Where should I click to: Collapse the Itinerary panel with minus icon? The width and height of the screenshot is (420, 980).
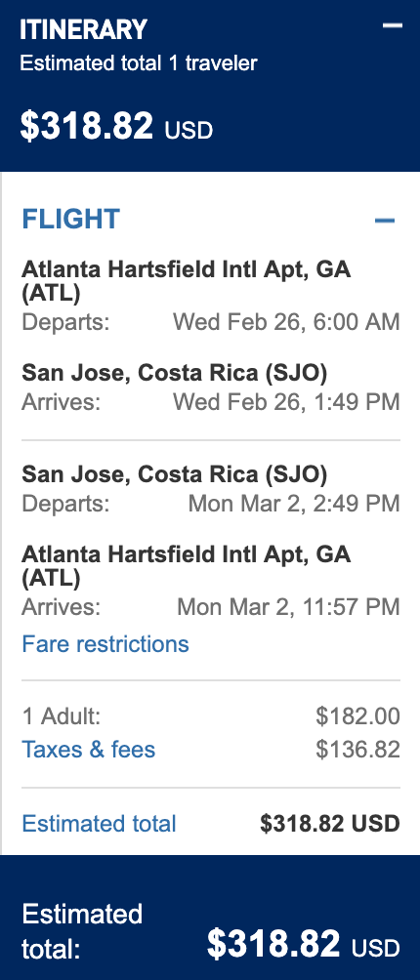(x=393, y=25)
